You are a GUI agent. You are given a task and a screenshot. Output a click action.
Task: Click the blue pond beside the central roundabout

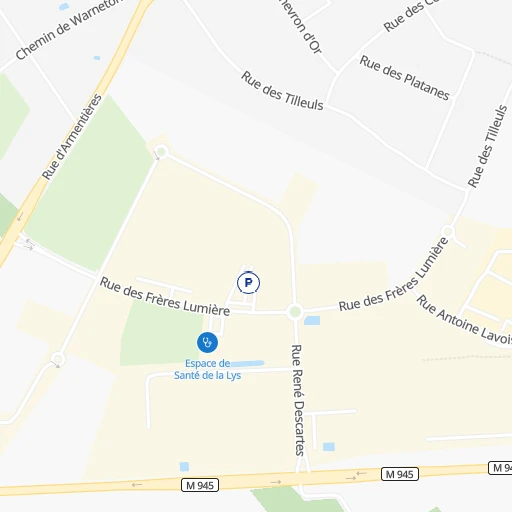(312, 321)
